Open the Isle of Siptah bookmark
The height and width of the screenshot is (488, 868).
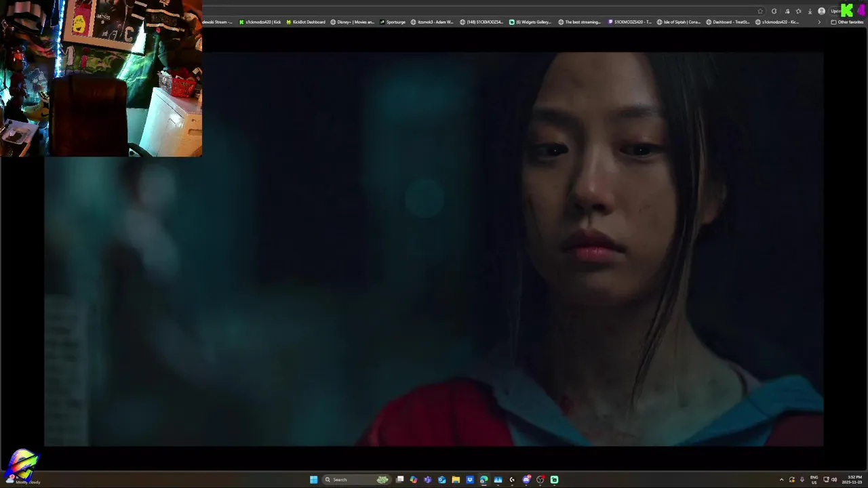[x=679, y=22]
